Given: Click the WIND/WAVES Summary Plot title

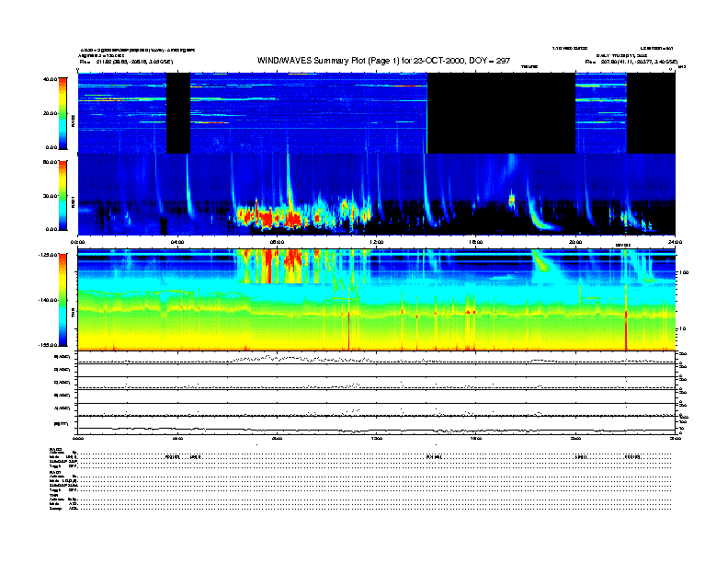Looking at the screenshot, I should click(383, 61).
